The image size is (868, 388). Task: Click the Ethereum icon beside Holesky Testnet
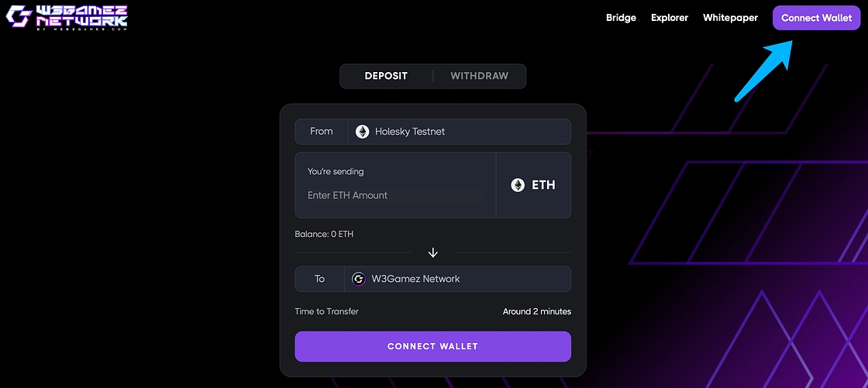(x=362, y=132)
